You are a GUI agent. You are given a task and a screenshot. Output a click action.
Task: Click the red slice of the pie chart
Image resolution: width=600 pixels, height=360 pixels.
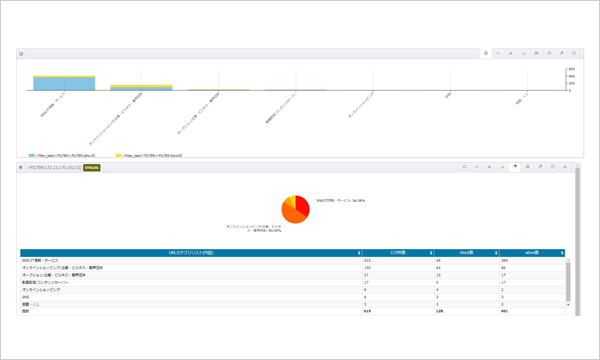[303, 205]
